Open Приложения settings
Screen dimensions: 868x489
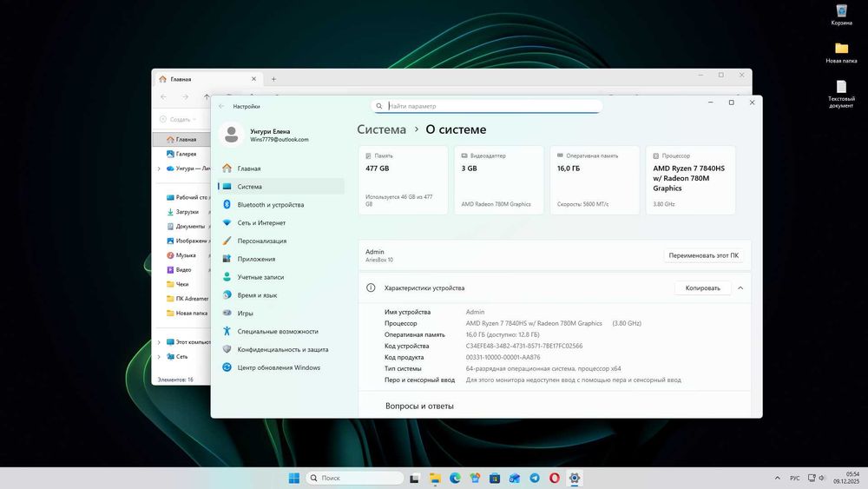tap(280, 259)
